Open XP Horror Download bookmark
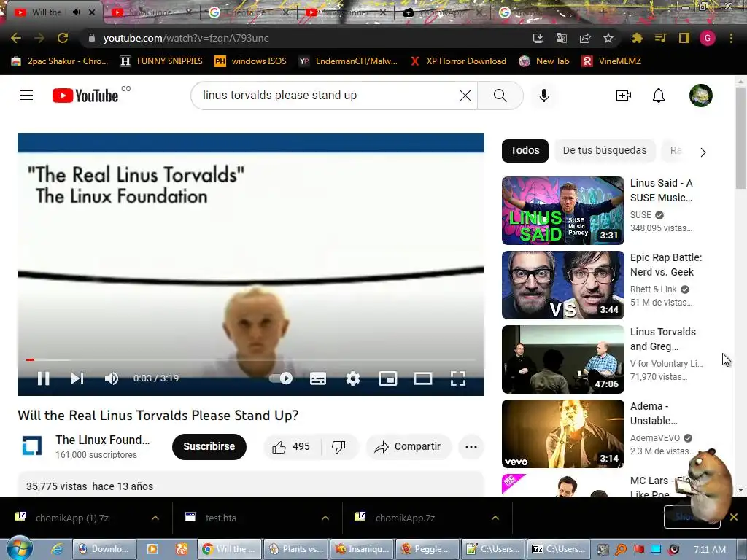747x560 pixels. (458, 61)
